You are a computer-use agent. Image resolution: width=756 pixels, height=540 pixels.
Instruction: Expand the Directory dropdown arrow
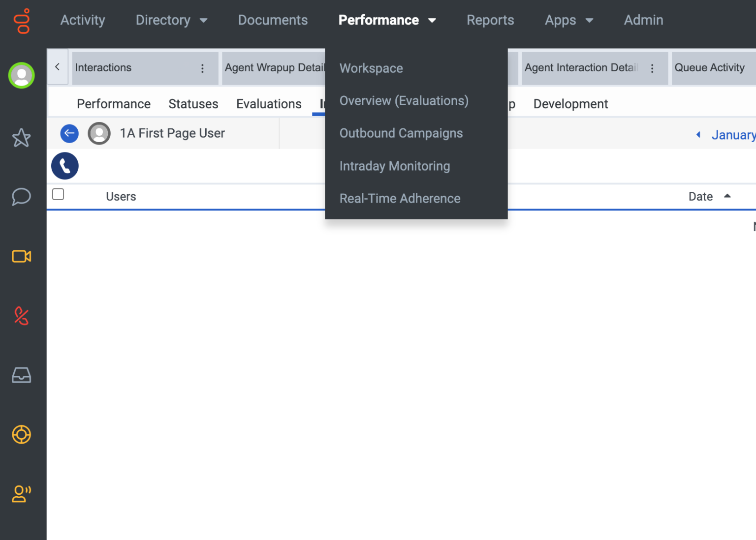[x=203, y=21]
